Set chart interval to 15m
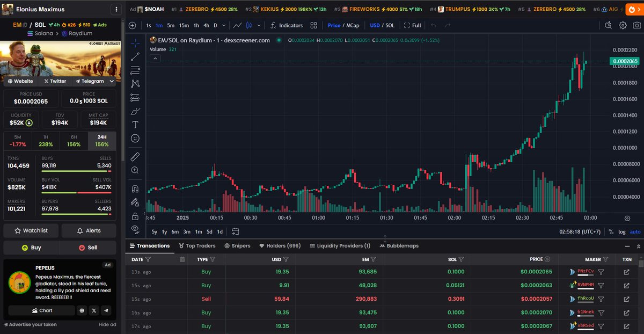Image resolution: width=644 pixels, height=334 pixels. 184,25
